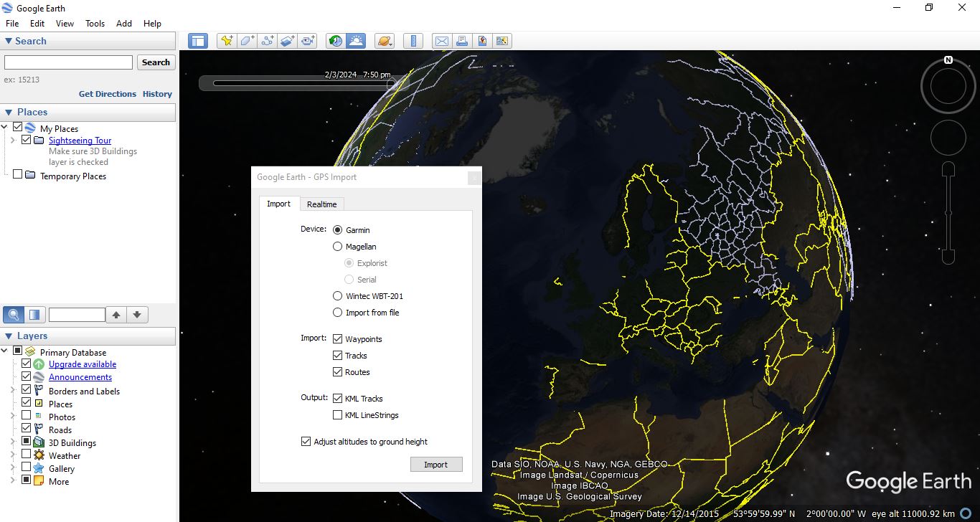The width and height of the screenshot is (980, 522).
Task: Click the compass North marker
Action: click(x=948, y=60)
